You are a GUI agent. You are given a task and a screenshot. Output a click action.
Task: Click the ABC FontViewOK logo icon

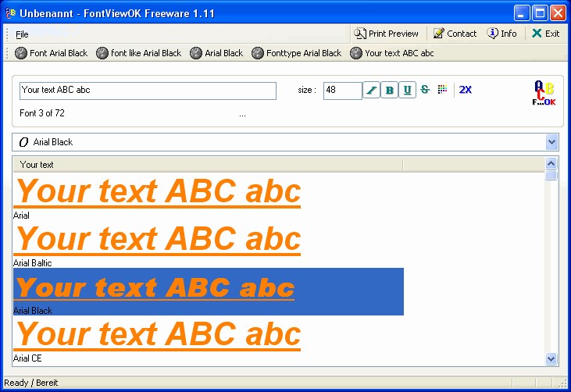click(x=544, y=93)
